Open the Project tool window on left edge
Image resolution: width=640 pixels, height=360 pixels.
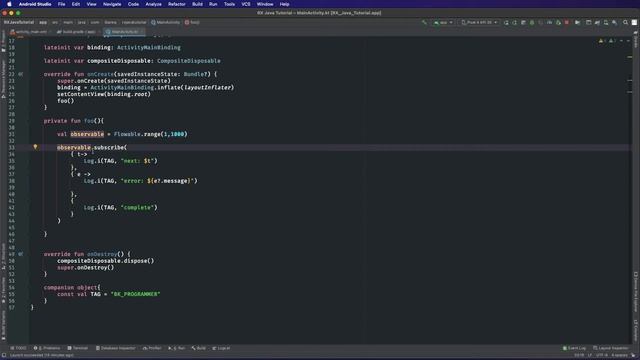(3, 42)
